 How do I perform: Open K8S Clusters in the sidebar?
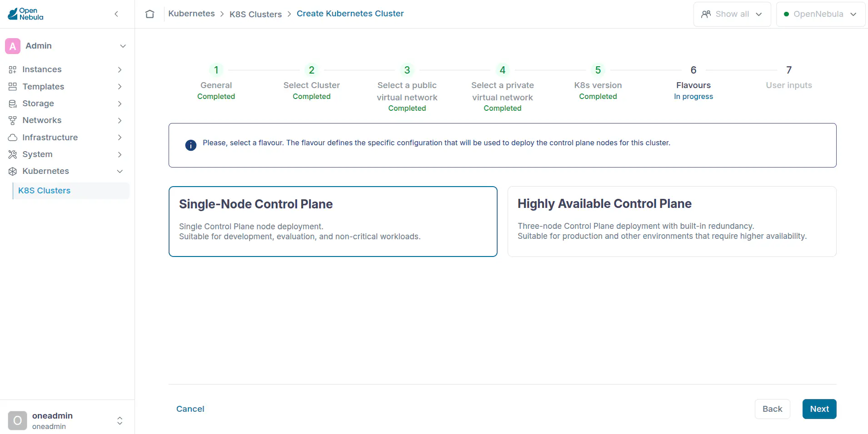tap(71, 191)
